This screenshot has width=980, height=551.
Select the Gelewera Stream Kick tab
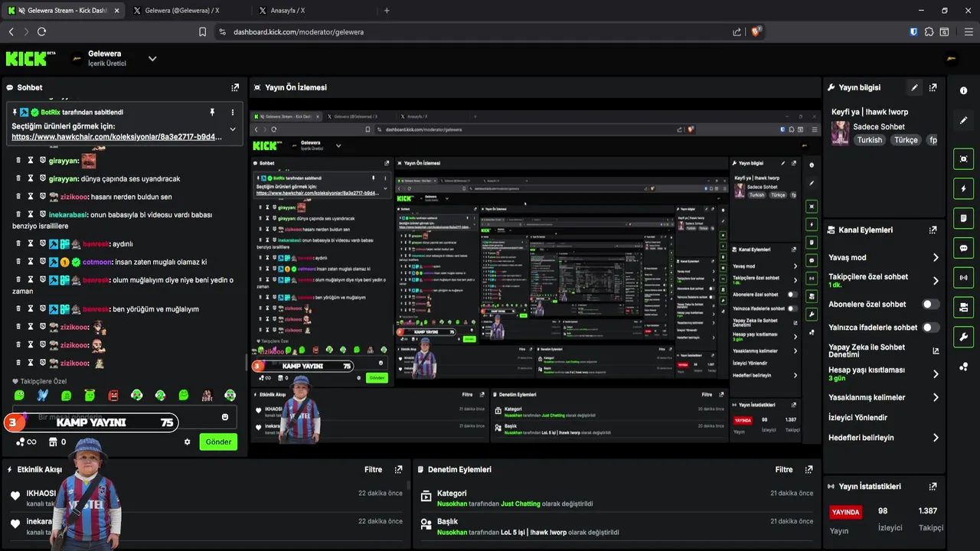62,11
